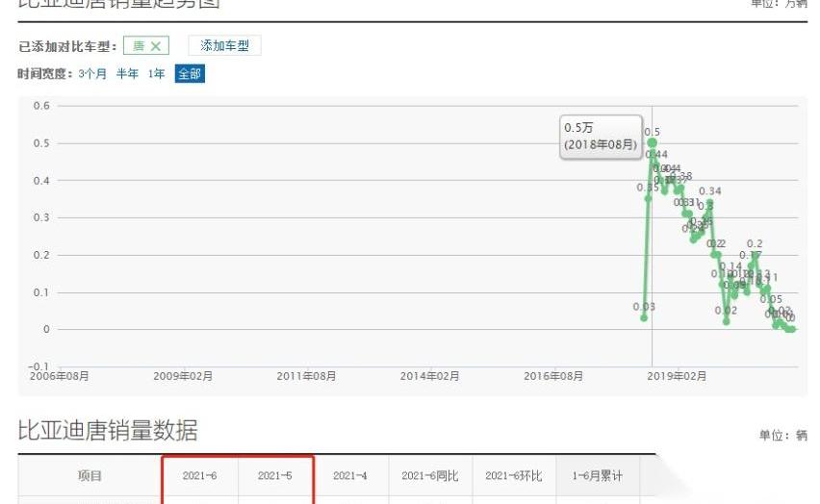Click the last data point at chart end

(x=793, y=329)
